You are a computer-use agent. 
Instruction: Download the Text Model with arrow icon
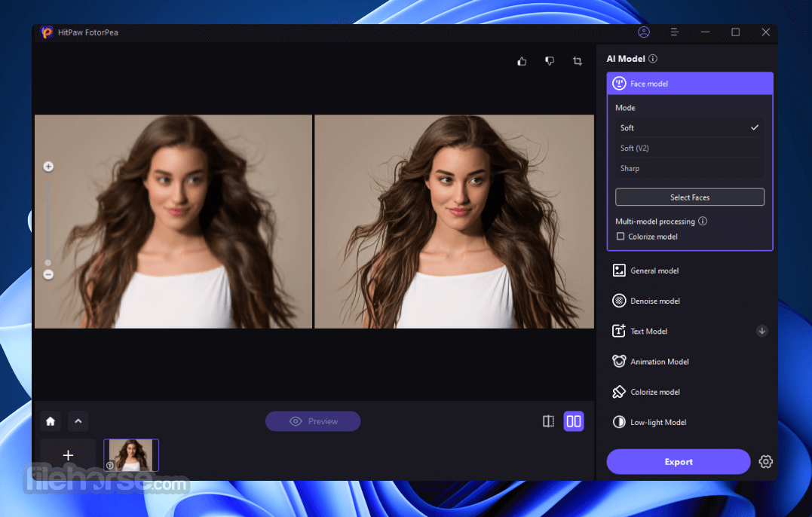pos(761,331)
